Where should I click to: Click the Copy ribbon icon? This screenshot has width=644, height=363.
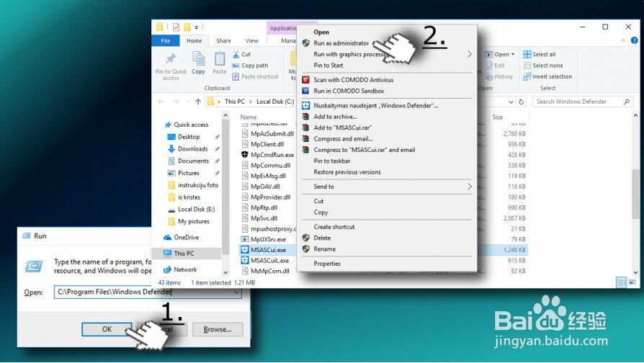[198, 59]
